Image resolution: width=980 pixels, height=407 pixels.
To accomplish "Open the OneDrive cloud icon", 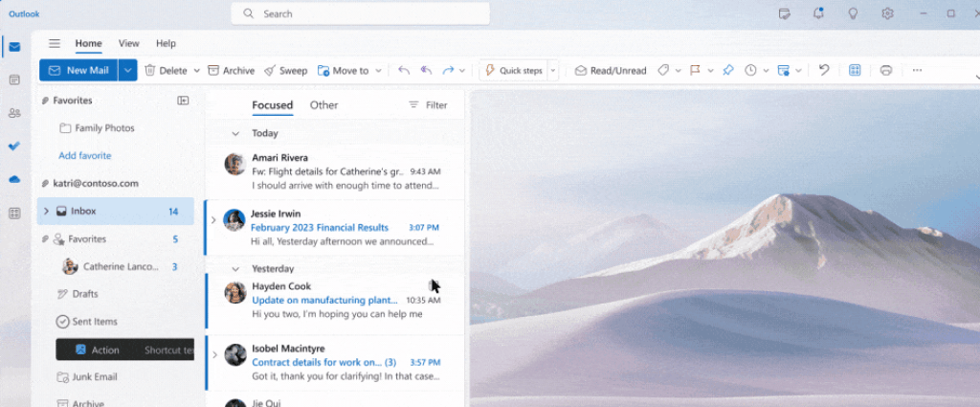I will 14,179.
